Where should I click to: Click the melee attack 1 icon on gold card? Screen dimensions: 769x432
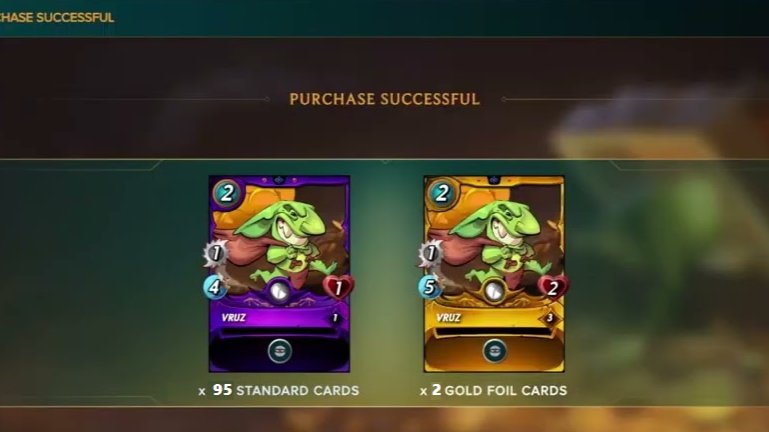(x=431, y=254)
